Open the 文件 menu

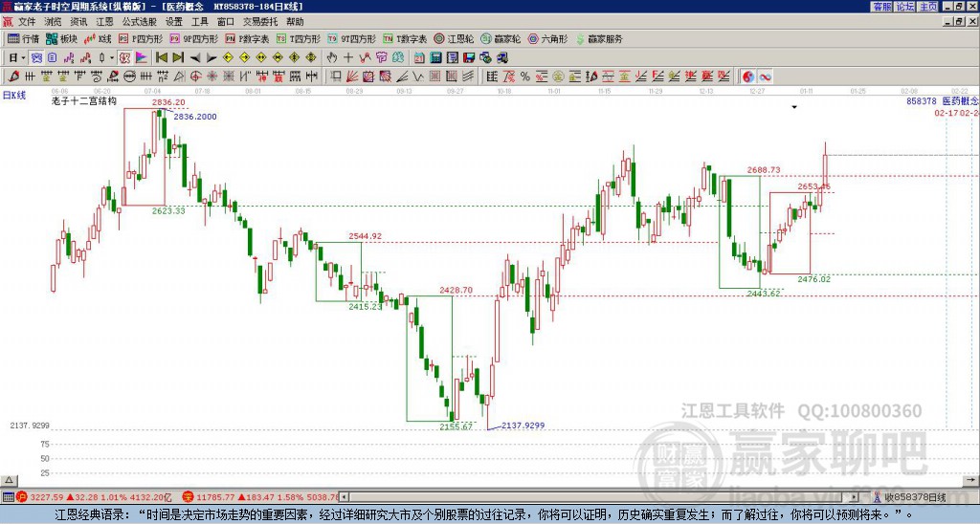click(x=27, y=22)
